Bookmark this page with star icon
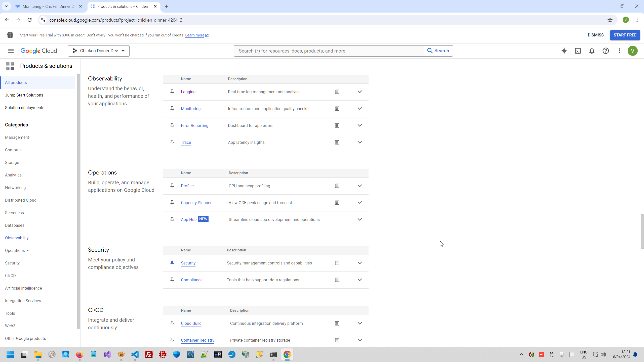The height and width of the screenshot is (362, 644). point(610,20)
